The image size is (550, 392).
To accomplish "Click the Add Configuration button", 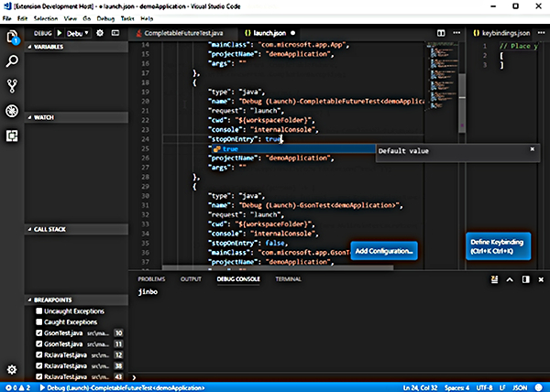I will (x=384, y=251).
